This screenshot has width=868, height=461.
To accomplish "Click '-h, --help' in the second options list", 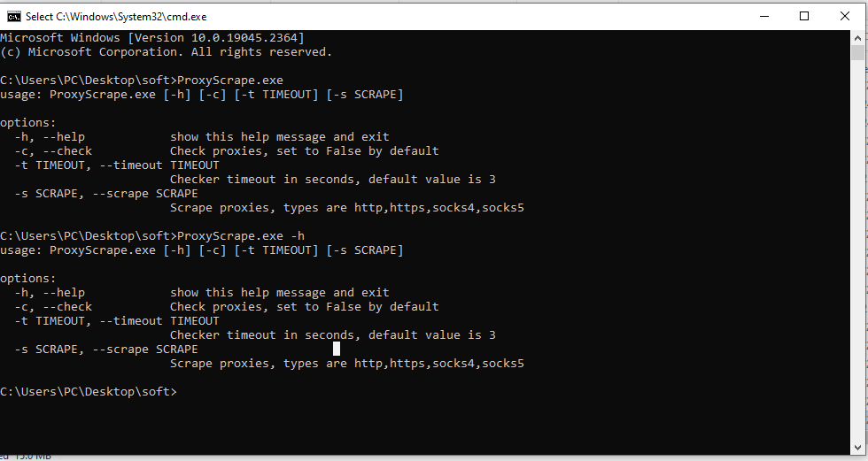I will click(x=50, y=293).
